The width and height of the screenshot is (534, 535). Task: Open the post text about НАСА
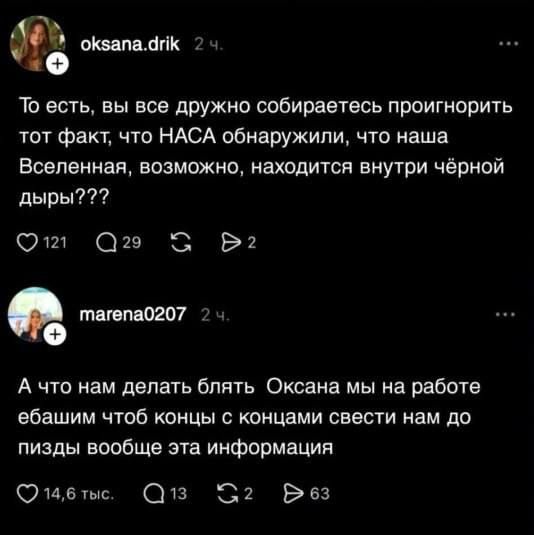pos(266,152)
